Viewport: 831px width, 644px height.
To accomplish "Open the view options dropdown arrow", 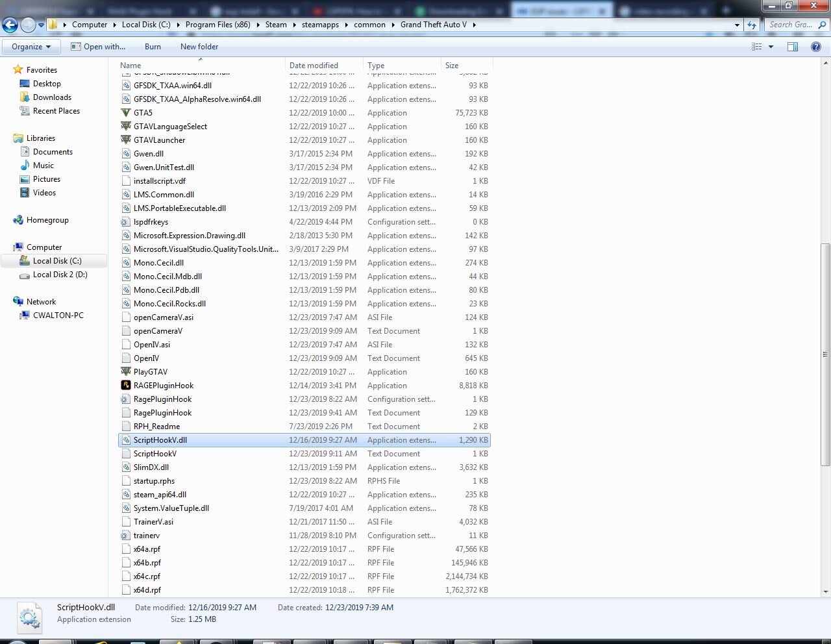I will coord(771,47).
